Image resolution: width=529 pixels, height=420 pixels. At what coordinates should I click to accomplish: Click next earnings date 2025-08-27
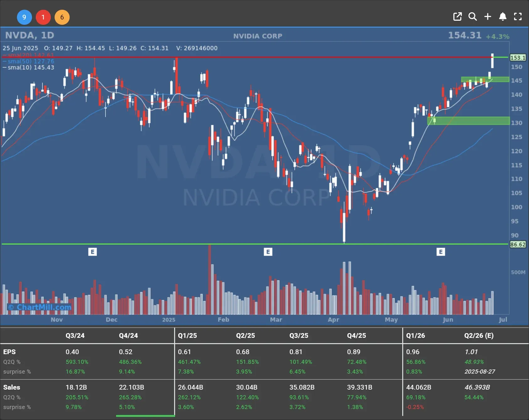tap(480, 372)
